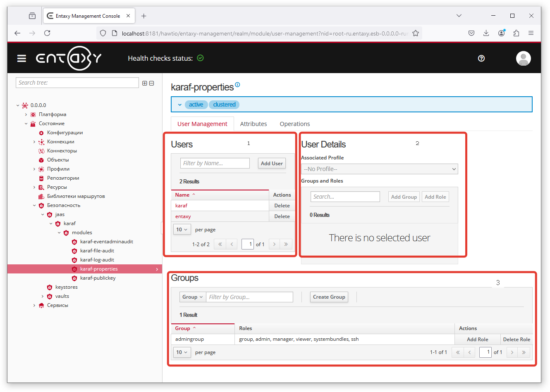Go back in browser history
This screenshot has width=550, height=392.
[x=17, y=33]
